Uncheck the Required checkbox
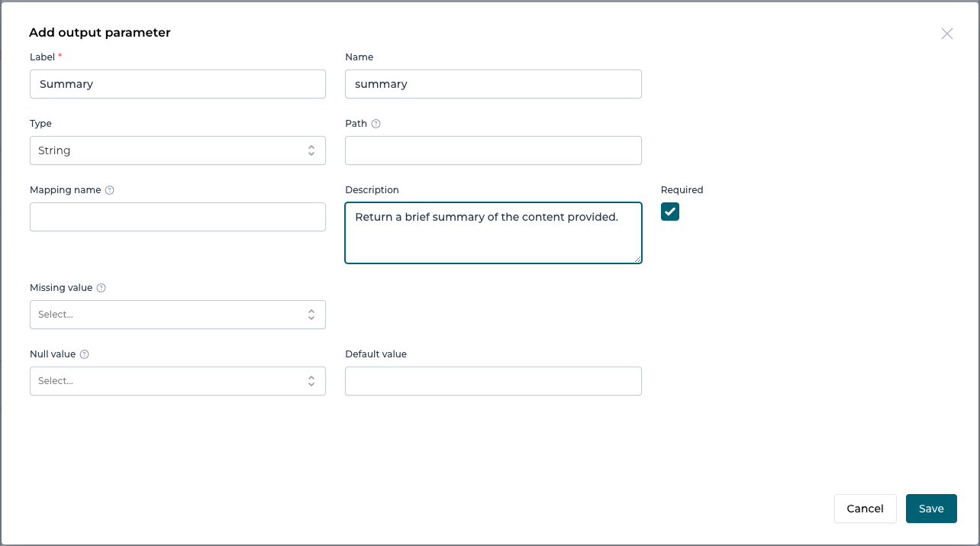Viewport: 980px width, 546px height. 669,212
